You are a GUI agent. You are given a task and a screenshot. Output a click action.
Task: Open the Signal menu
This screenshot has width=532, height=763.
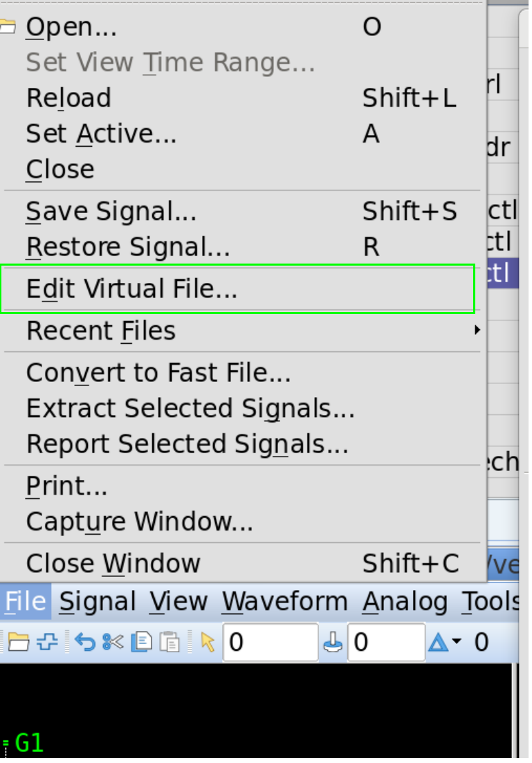pyautogui.click(x=97, y=602)
